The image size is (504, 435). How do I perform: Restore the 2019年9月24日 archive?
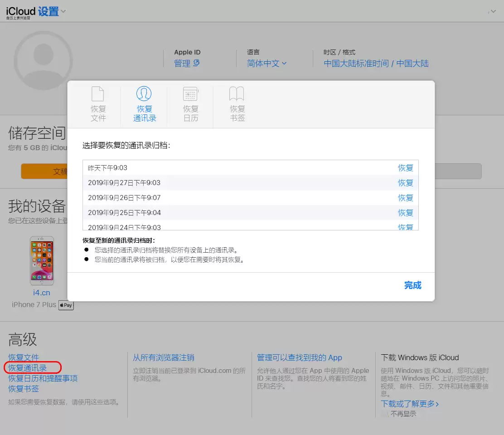405,226
